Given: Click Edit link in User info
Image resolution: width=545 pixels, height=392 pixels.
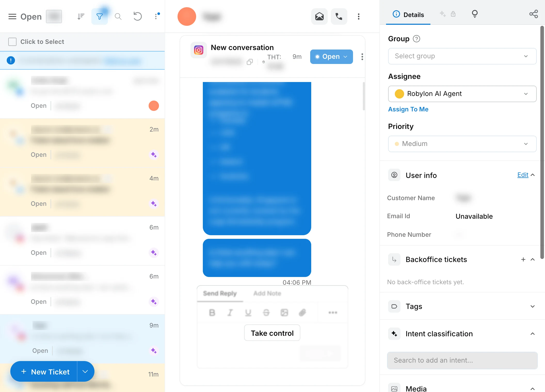Looking at the screenshot, I should pos(523,175).
